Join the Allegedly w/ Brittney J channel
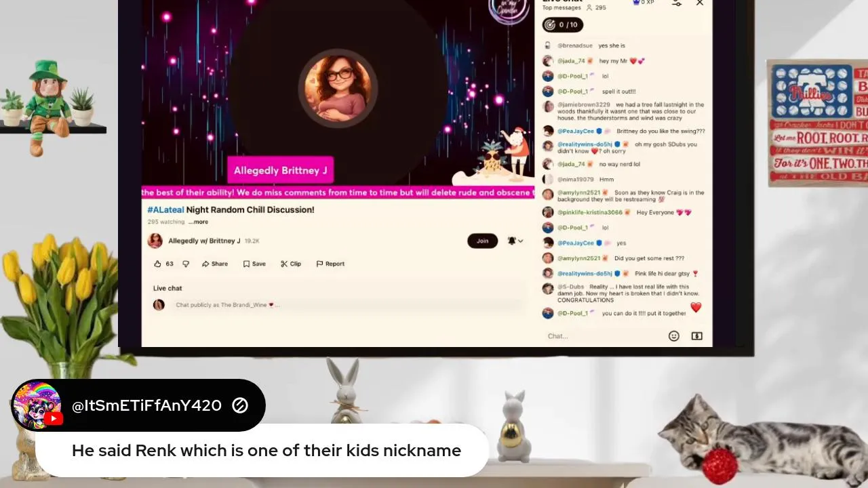The width and height of the screenshot is (868, 488). [482, 241]
